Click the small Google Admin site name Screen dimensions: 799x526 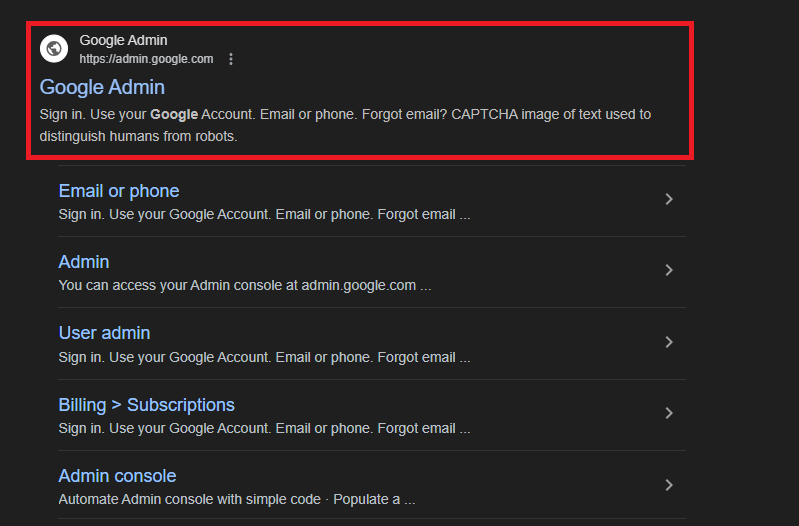[123, 41]
